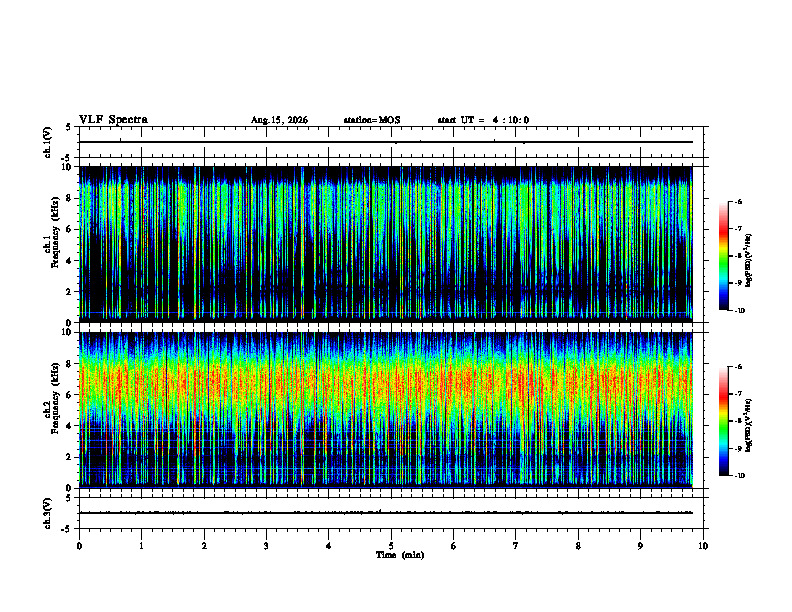Click the "ch.1(V)" axis label

coord(48,142)
